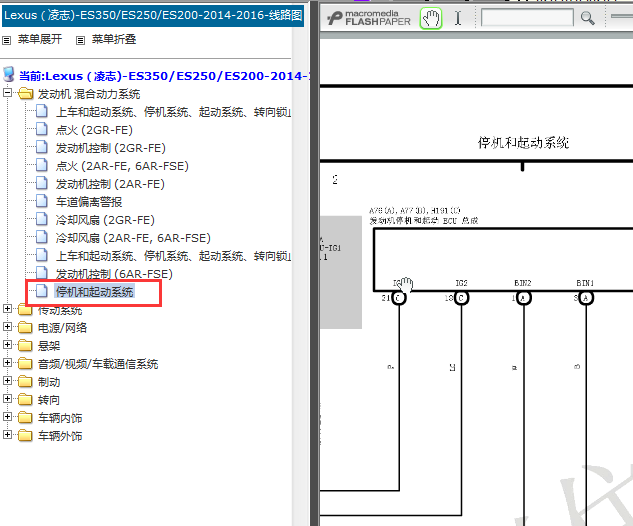The height and width of the screenshot is (526, 633).
Task: Click the BIN2 terminal label in diagram
Action: click(522, 283)
